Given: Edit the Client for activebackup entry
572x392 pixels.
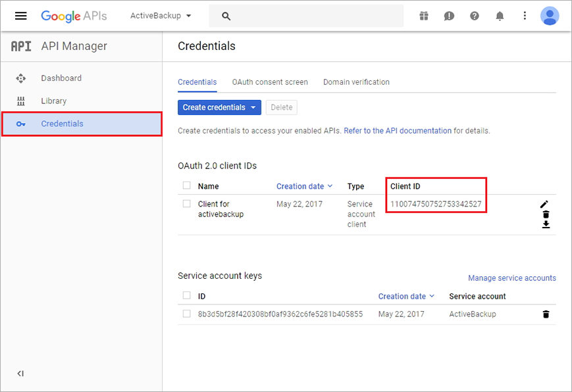Looking at the screenshot, I should (544, 204).
